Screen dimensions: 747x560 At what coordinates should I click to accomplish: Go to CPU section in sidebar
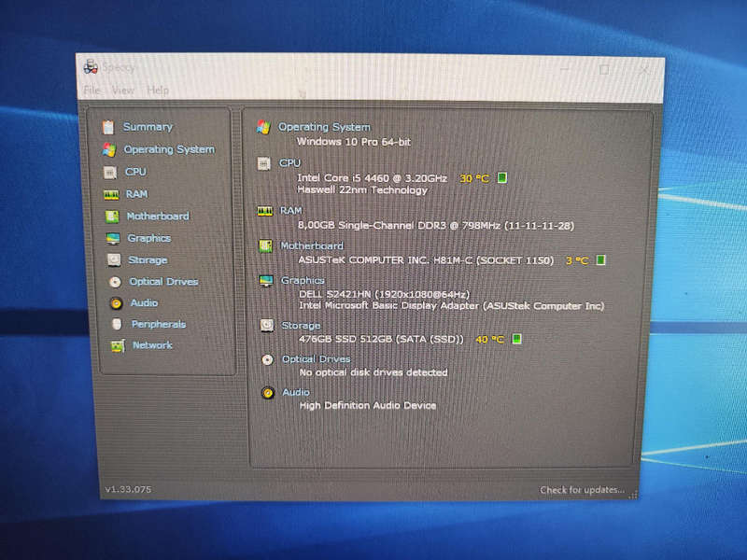coord(135,172)
